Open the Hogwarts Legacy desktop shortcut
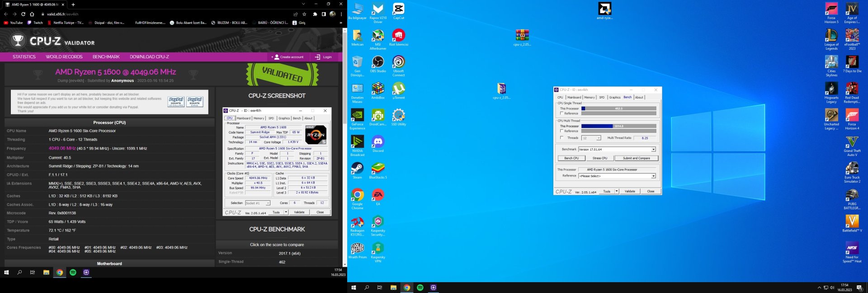The height and width of the screenshot is (293, 868). (x=831, y=93)
